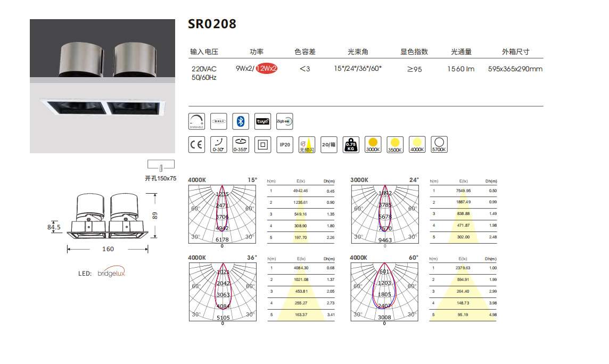
Task: Select the 4000K color temperature swatch
Action: point(417,145)
